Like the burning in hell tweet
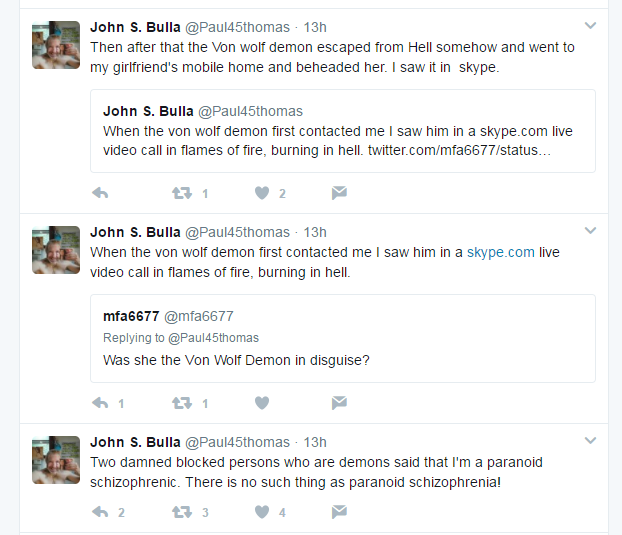Viewport: 622px width, 535px height. tap(262, 403)
